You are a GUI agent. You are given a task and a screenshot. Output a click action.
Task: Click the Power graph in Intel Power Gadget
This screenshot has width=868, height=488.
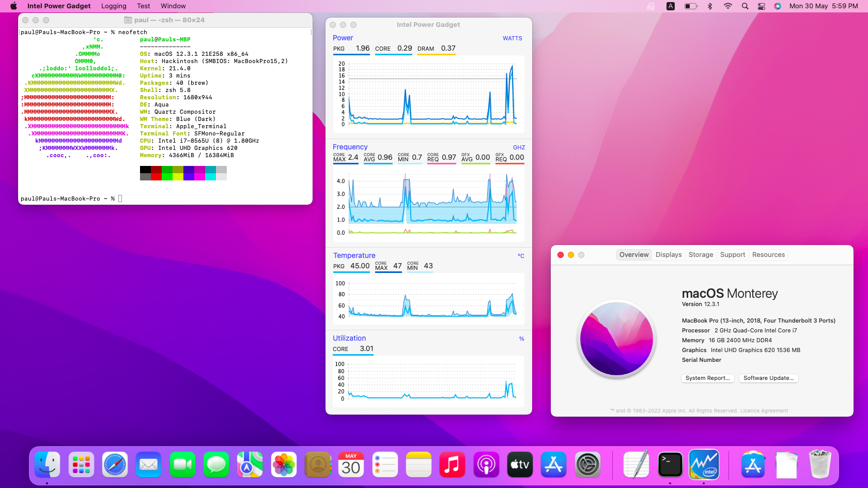(x=429, y=94)
